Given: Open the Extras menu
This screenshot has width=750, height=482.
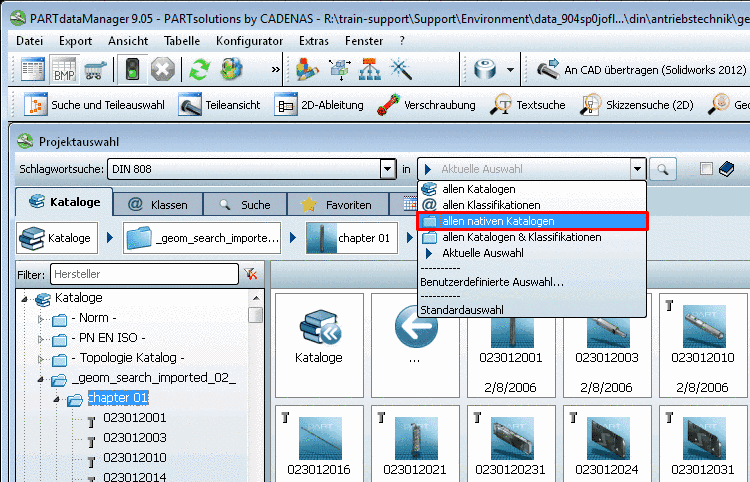Looking at the screenshot, I should (x=314, y=41).
